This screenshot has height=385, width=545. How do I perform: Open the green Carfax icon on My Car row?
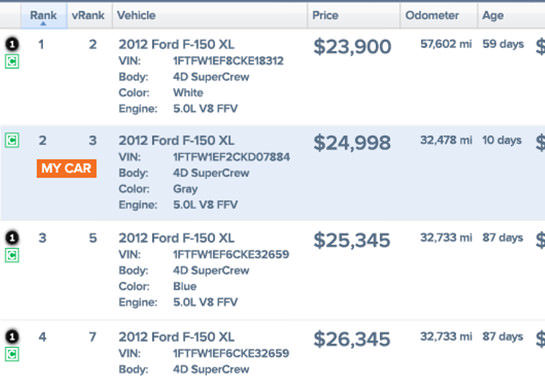pos(12,140)
